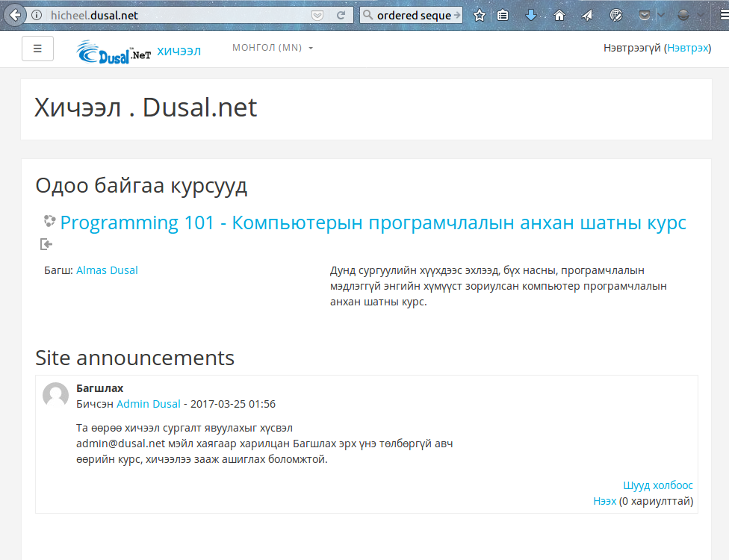Click the course icon beside Programming 101
Screen dimensions: 729x560
(50, 221)
